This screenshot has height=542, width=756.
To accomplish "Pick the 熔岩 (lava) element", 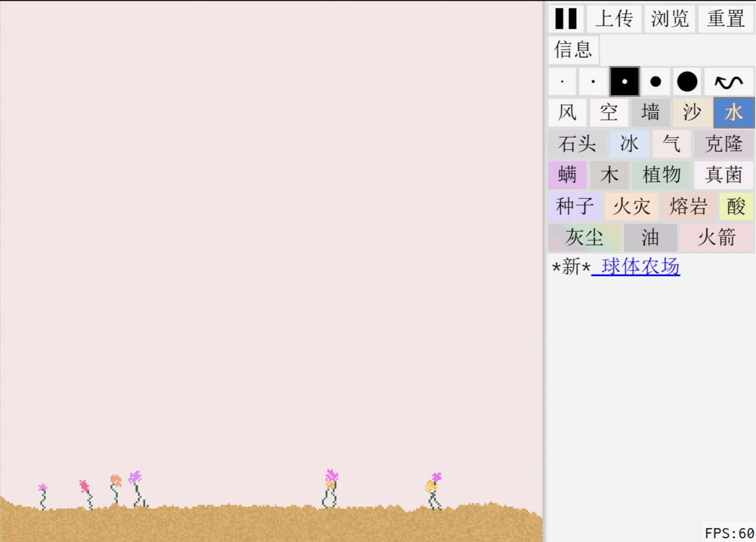I will click(688, 207).
